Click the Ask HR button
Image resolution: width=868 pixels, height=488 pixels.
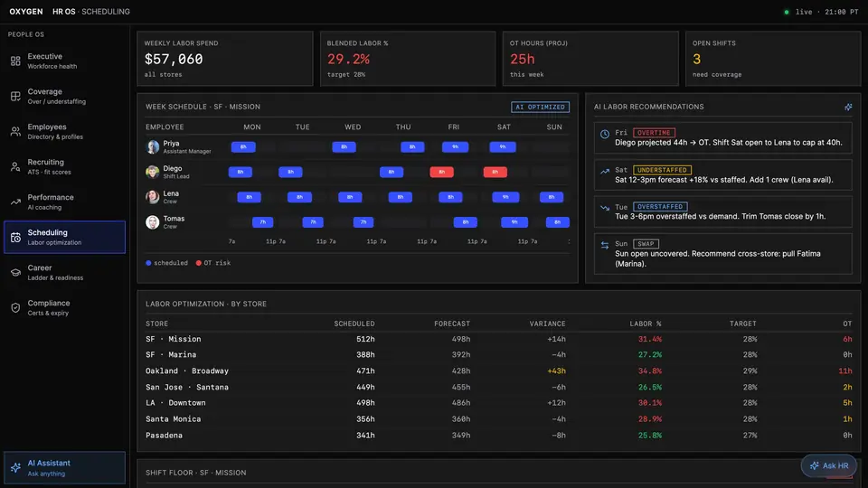pyautogui.click(x=829, y=466)
